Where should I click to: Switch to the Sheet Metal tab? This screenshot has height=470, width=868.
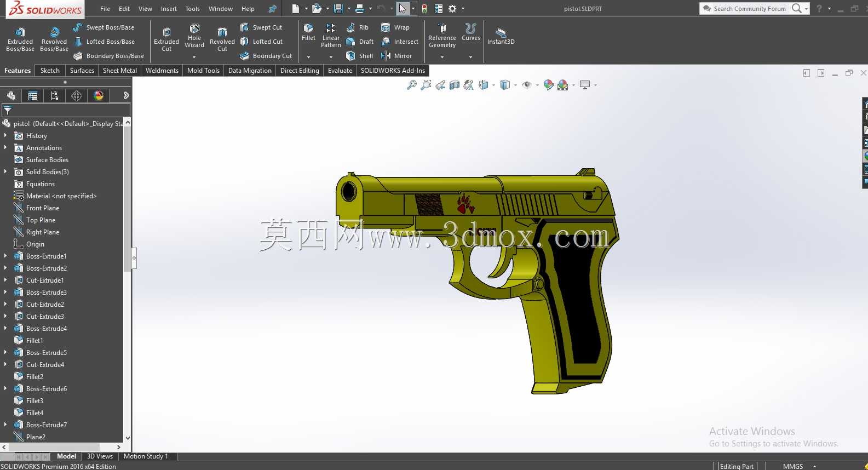pos(120,71)
